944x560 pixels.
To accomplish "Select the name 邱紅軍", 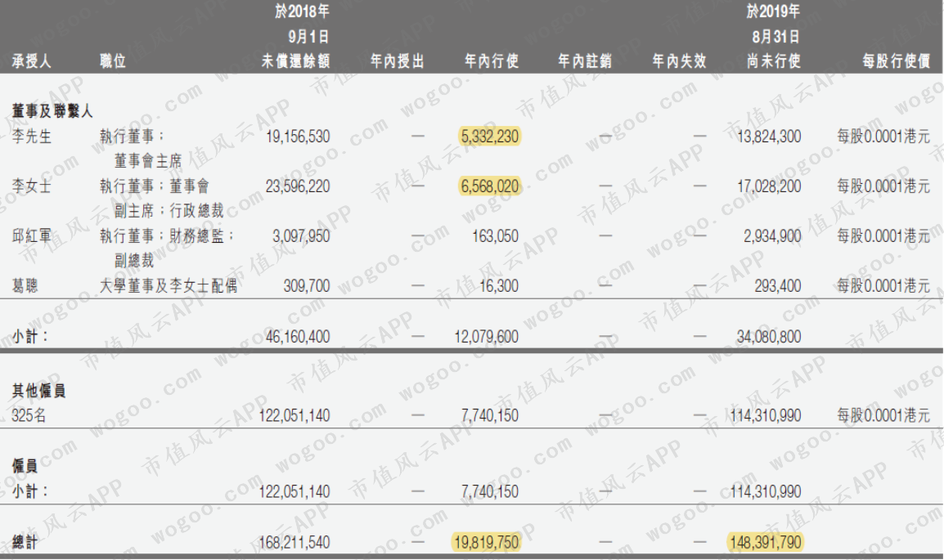I will pyautogui.click(x=31, y=236).
